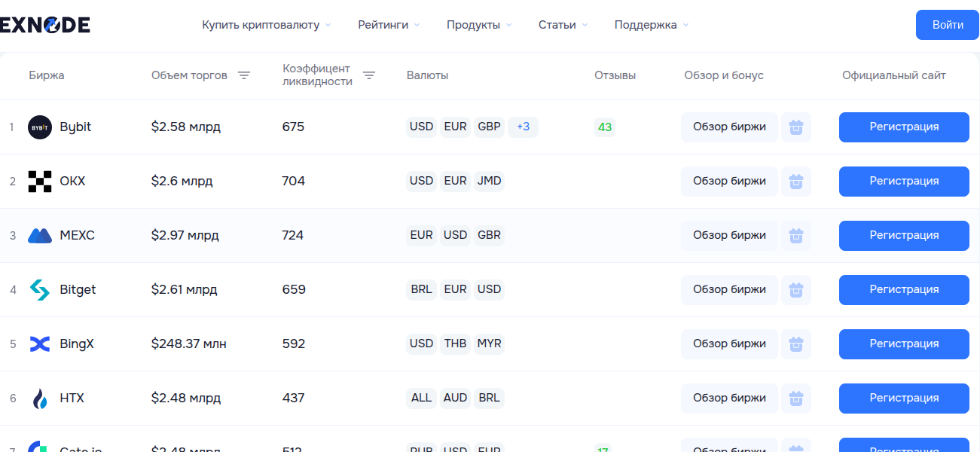Click the MEXC exchange logo

coord(40,236)
